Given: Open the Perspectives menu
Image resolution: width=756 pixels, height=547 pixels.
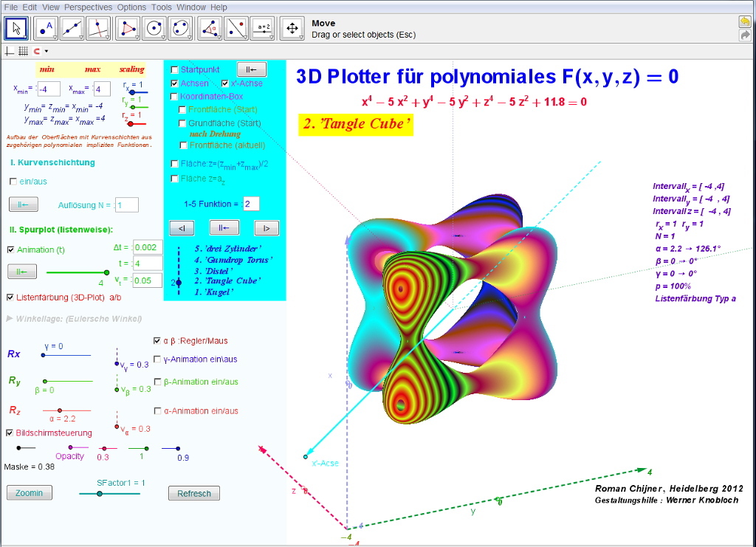Looking at the screenshot, I should pos(89,7).
